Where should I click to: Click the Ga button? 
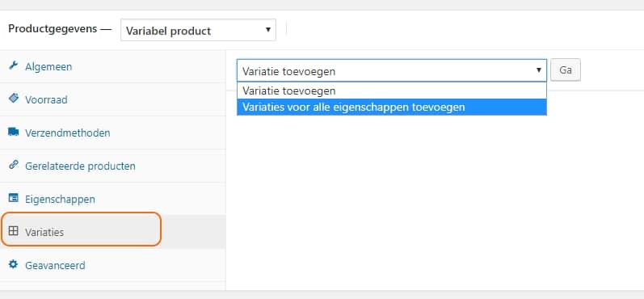[x=566, y=70]
